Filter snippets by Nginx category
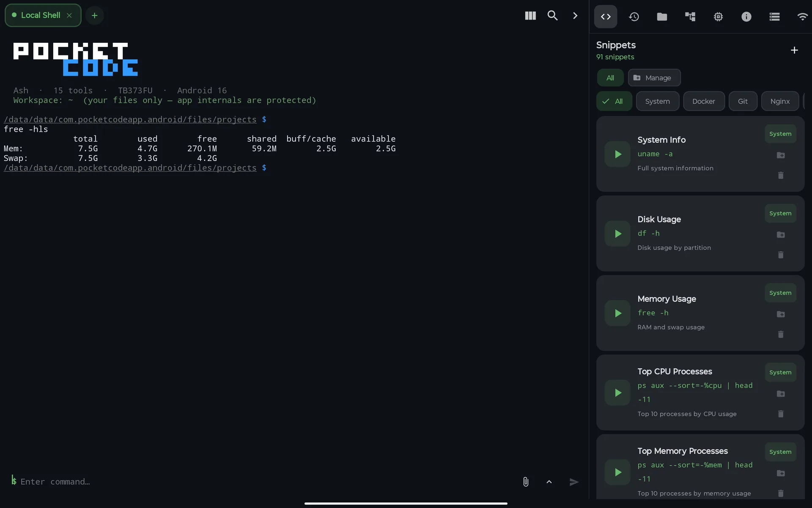Viewport: 812px width, 508px height. click(x=780, y=101)
